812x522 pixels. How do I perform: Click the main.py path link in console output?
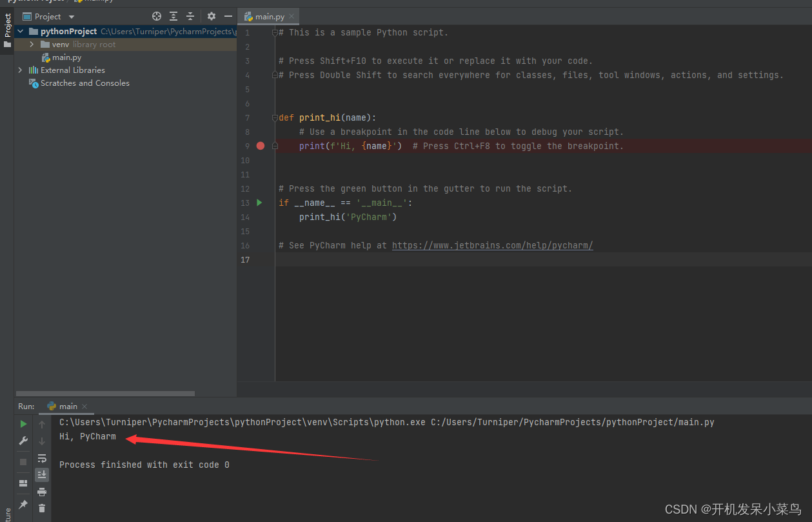pos(573,422)
